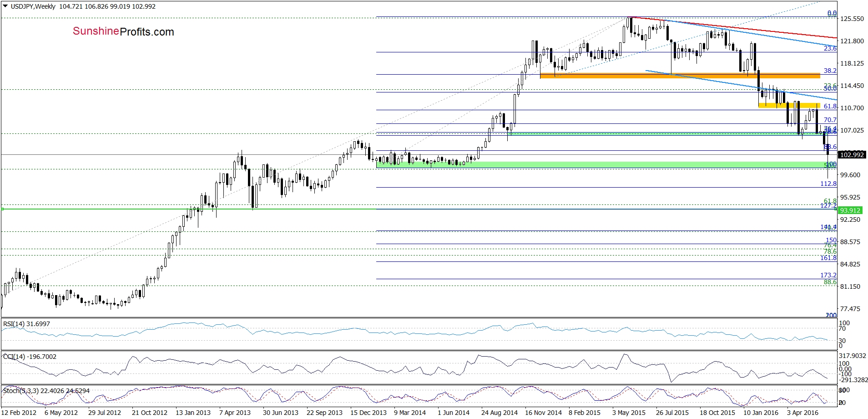The height and width of the screenshot is (419, 868).
Task: Click the Stoch(5,3,3) indicator label
Action: 46,391
